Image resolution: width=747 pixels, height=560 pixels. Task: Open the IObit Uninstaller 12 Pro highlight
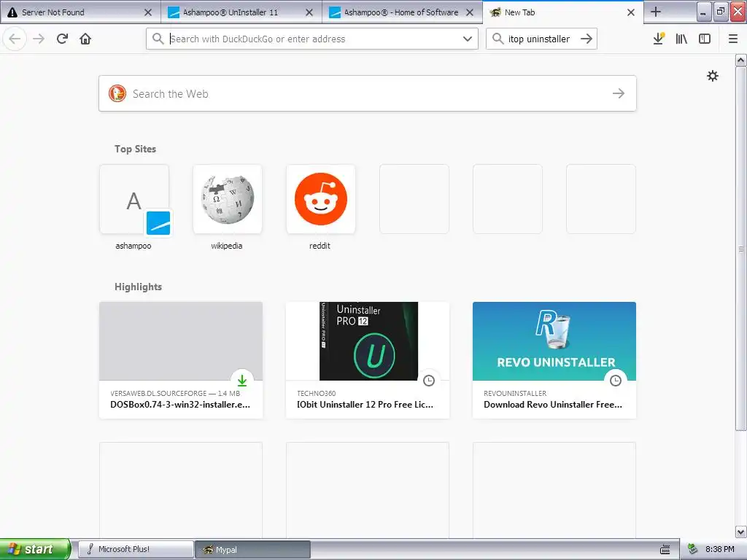tap(368, 360)
